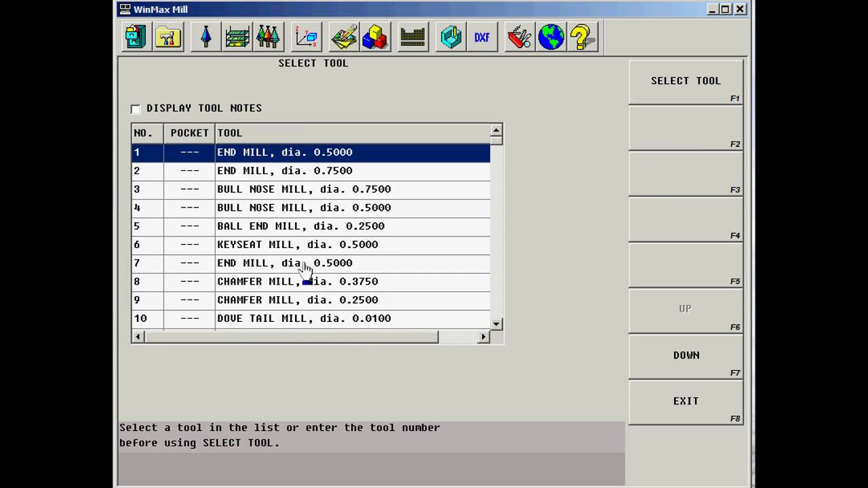Select tool 1 END MILL dia. 0.5000
Viewport: 868px width, 488px height.
[311, 152]
